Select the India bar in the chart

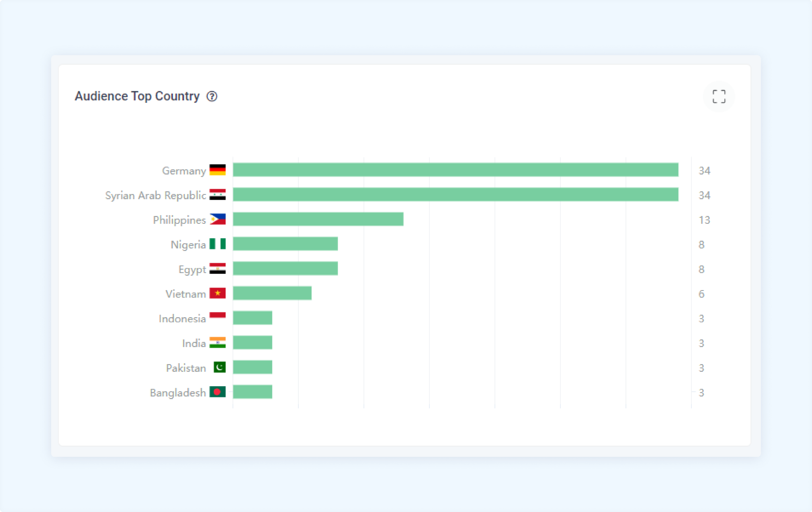pyautogui.click(x=253, y=342)
